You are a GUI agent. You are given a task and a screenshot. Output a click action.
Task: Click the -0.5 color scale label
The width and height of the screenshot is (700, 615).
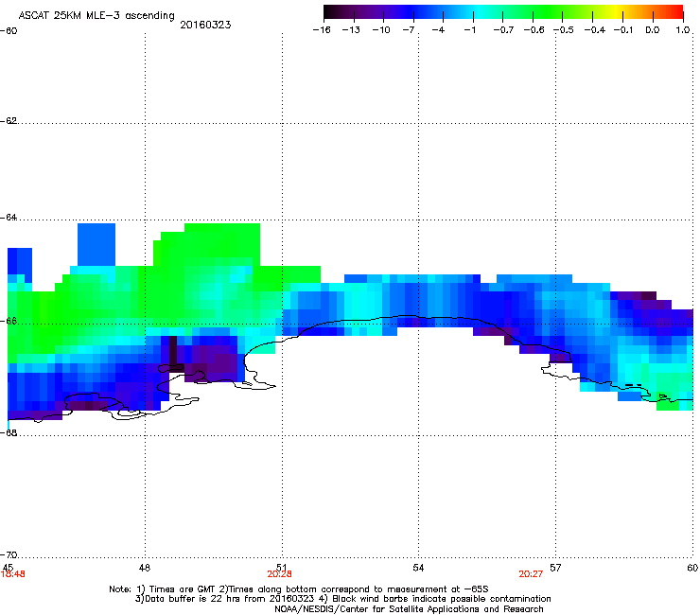click(564, 30)
